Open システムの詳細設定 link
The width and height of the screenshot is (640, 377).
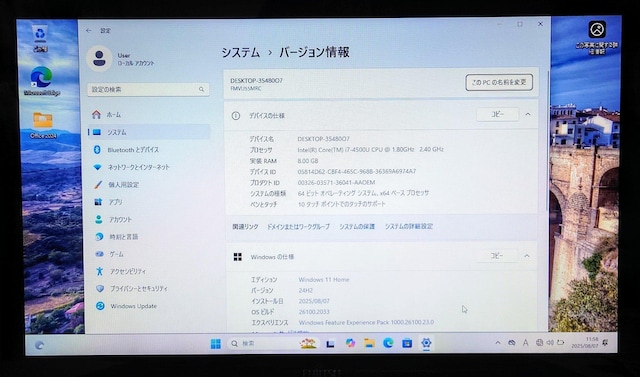pos(409,226)
